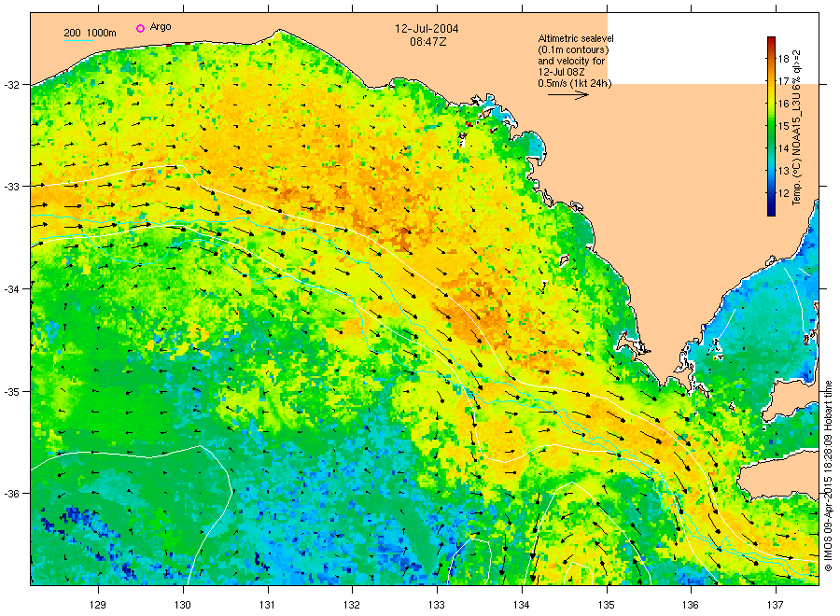Click the 18 value on the color bar
Screen dimensions: 840x616
pyautogui.click(x=783, y=59)
